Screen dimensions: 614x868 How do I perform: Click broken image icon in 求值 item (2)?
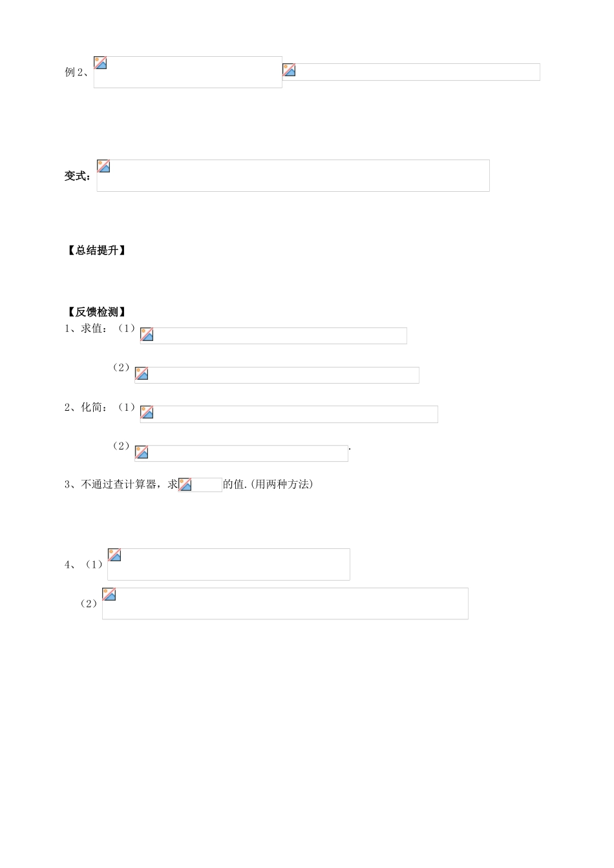pyautogui.click(x=142, y=373)
